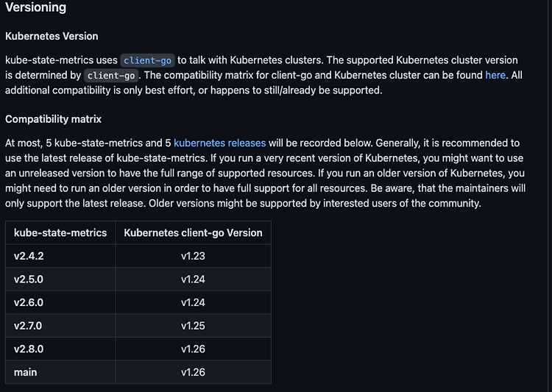Click the v1.25 client-go version cell
Image resolution: width=552 pixels, height=392 pixels.
click(193, 326)
